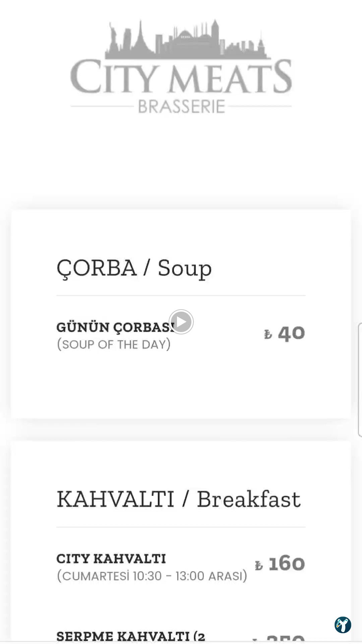Image resolution: width=362 pixels, height=644 pixels.
Task: Open the slingshot icon in the corner
Action: pyautogui.click(x=343, y=625)
